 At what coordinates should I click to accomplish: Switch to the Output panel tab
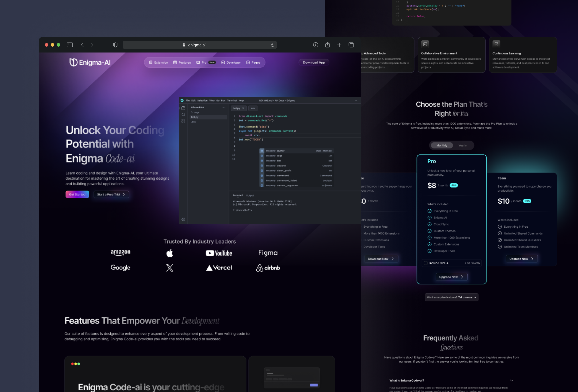coord(250,195)
